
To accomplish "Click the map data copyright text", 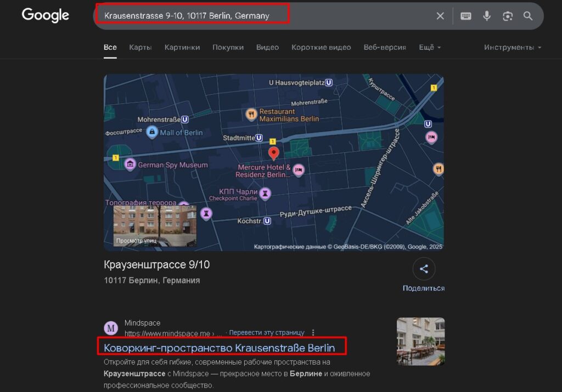I will [x=348, y=247].
